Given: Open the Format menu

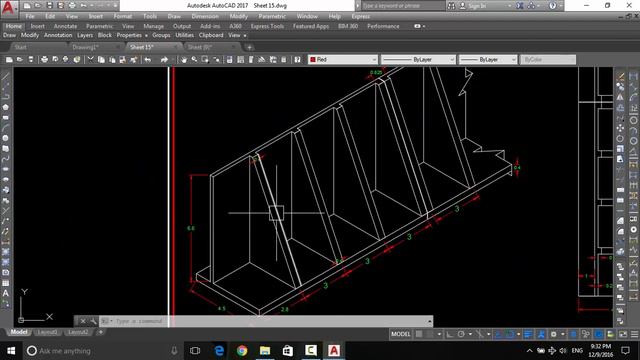Looking at the screenshot, I should (x=123, y=16).
